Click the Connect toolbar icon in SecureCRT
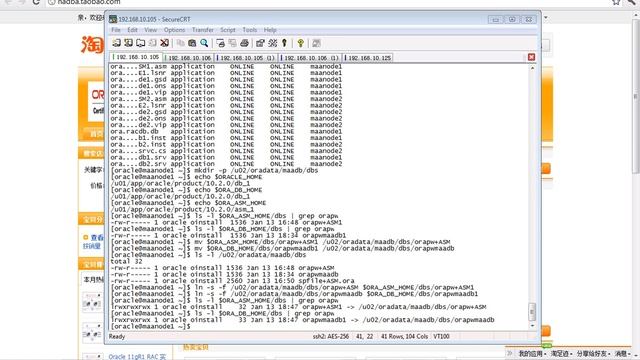This screenshot has height=360, width=640. tap(117, 43)
